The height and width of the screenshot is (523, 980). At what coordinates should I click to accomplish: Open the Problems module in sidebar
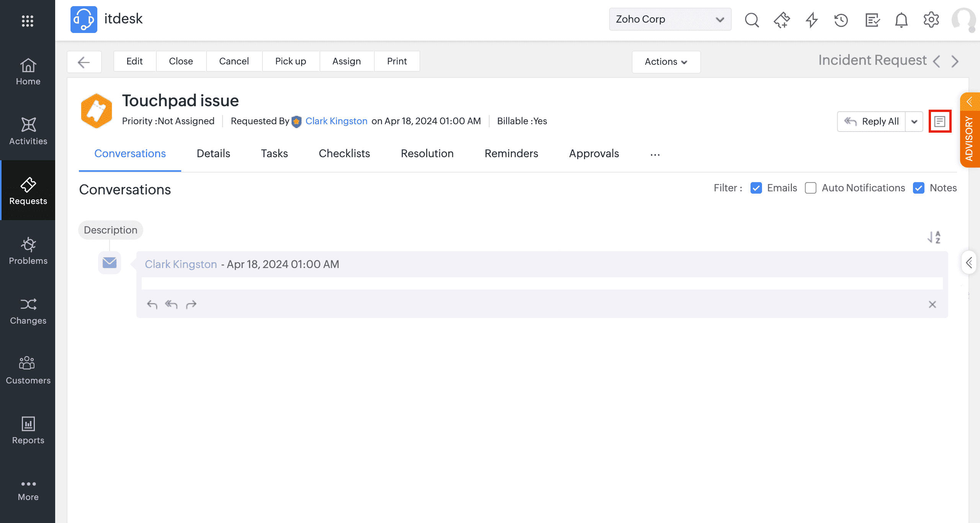(28, 251)
